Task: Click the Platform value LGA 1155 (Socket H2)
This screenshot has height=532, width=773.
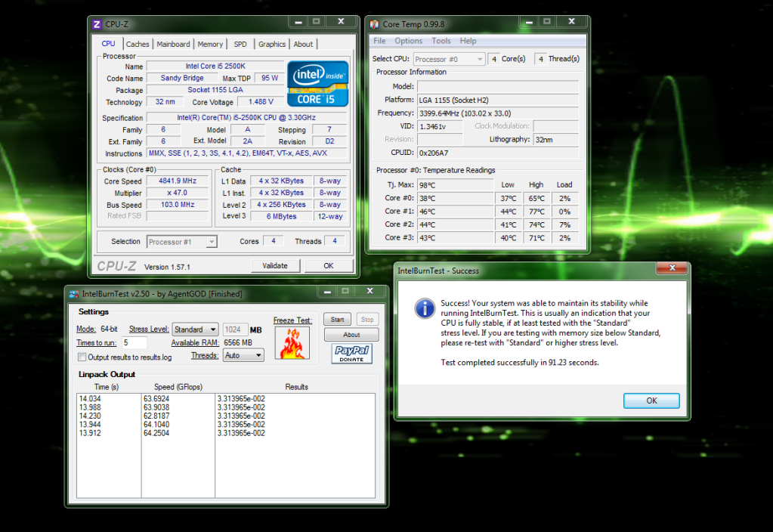Action: coord(498,100)
